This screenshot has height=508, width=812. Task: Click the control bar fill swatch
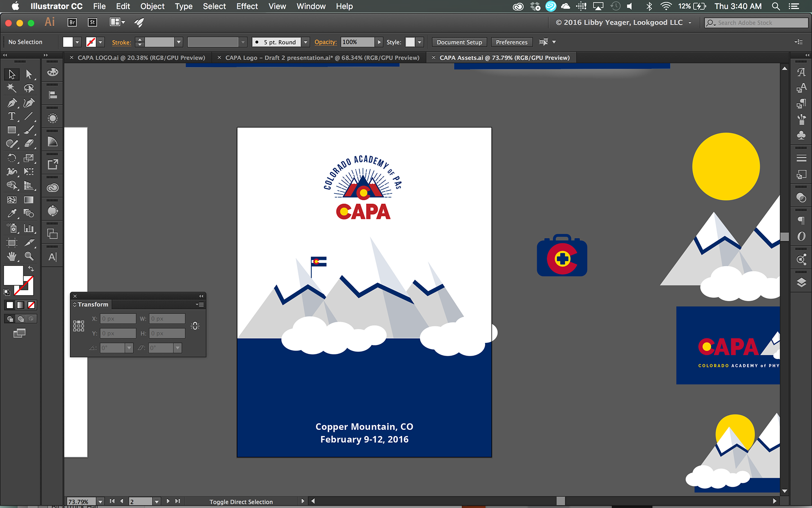click(x=68, y=42)
